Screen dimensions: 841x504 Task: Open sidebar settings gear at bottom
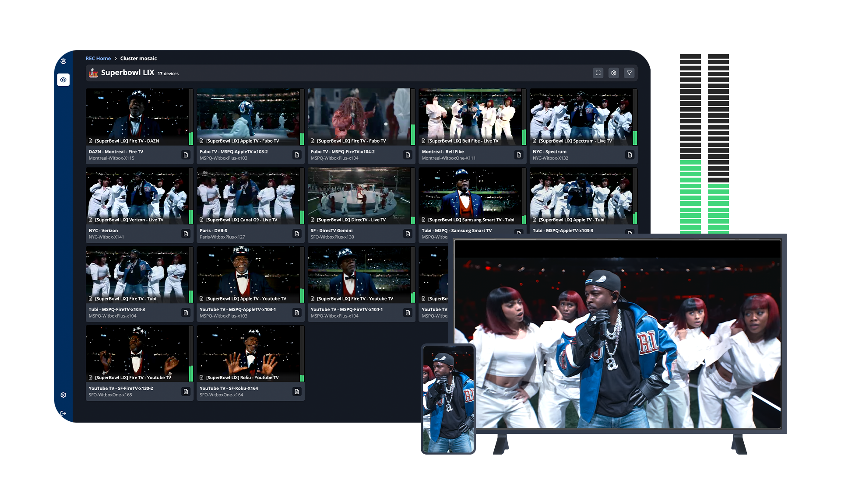(63, 395)
